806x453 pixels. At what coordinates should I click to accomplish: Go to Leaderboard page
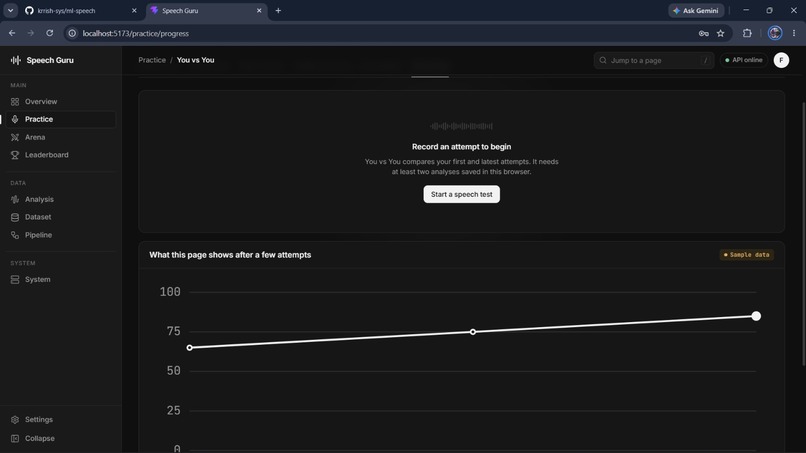pos(61,155)
